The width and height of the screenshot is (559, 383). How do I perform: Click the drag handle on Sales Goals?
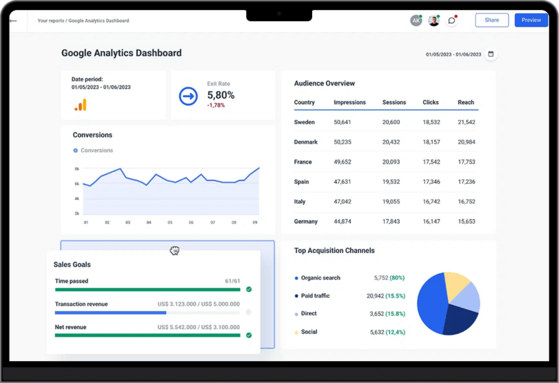(x=174, y=251)
